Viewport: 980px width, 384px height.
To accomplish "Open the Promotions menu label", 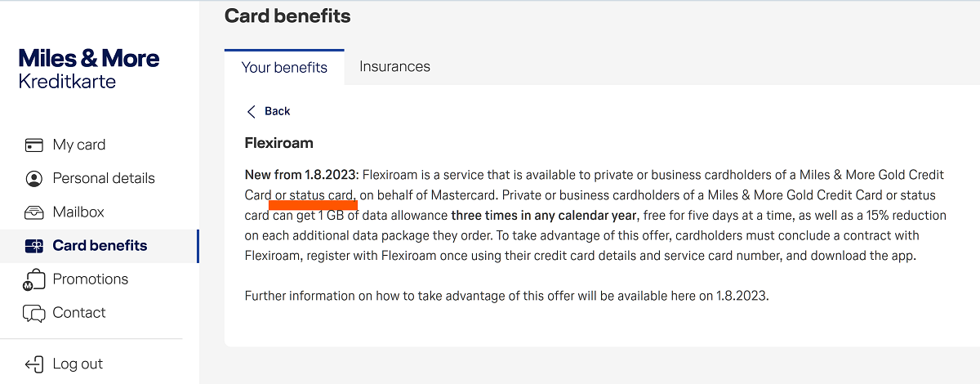I will tap(91, 279).
